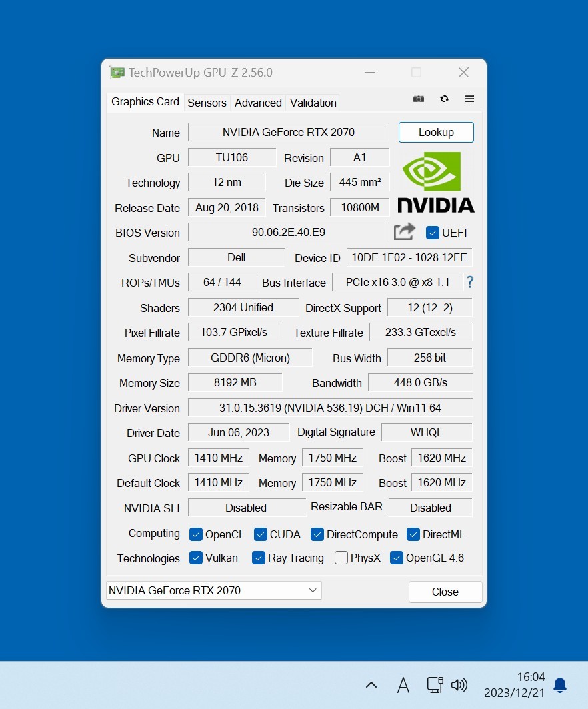Image resolution: width=588 pixels, height=709 pixels.
Task: Click the Driver Version field
Action: 331,408
